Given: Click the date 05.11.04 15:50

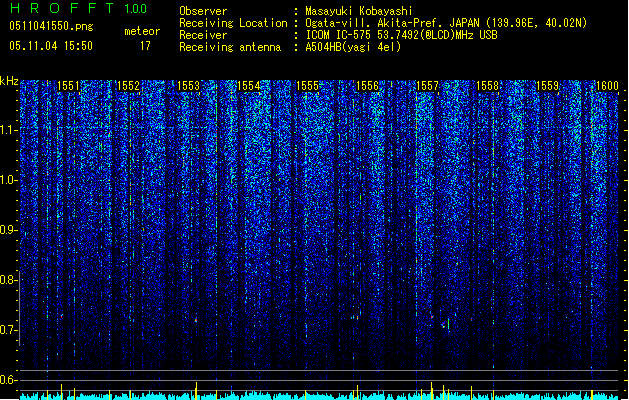Looking at the screenshot, I should click(x=51, y=46).
